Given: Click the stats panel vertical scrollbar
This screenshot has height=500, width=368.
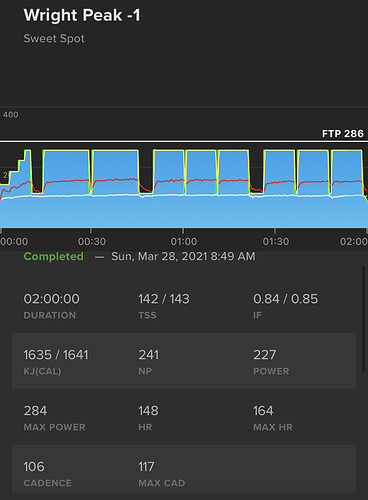Looking at the screenshot, I should click(364, 319).
